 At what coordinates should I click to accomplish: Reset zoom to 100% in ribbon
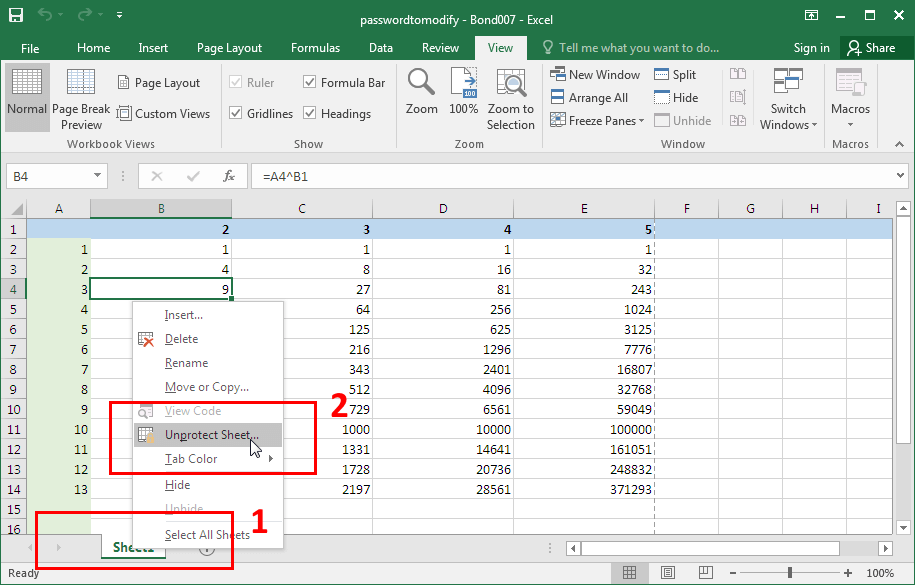pyautogui.click(x=463, y=91)
